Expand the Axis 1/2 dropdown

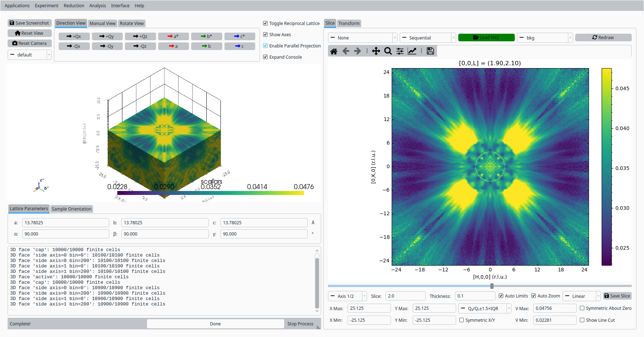tap(348, 296)
